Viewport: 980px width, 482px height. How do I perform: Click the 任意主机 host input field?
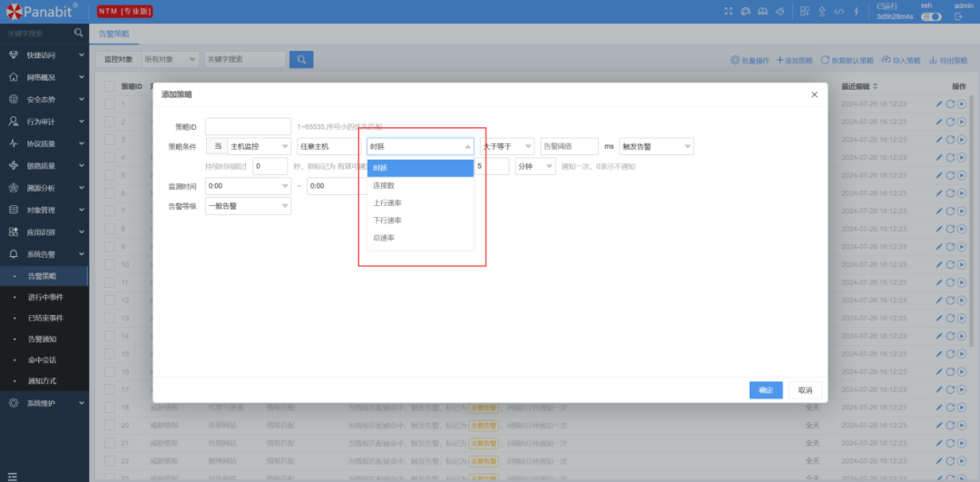point(328,146)
